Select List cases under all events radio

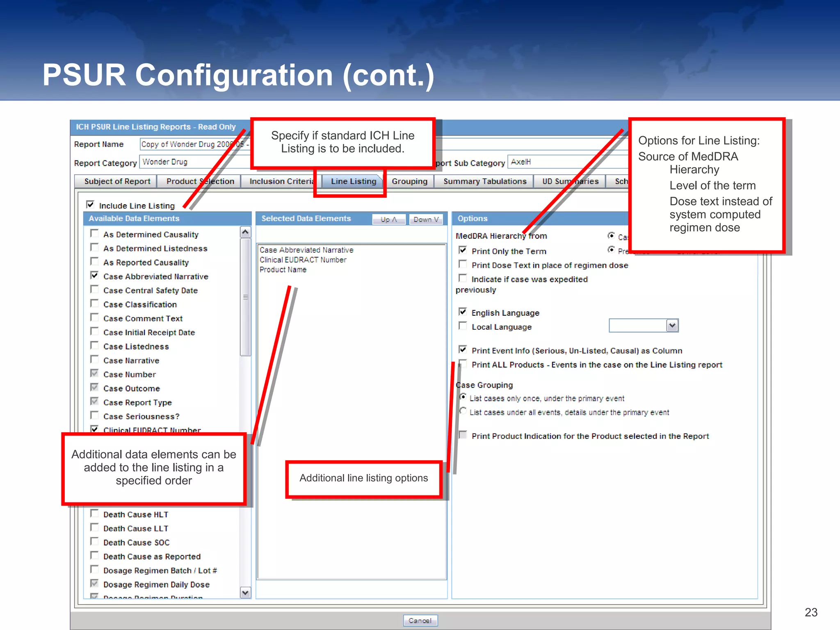pyautogui.click(x=463, y=411)
